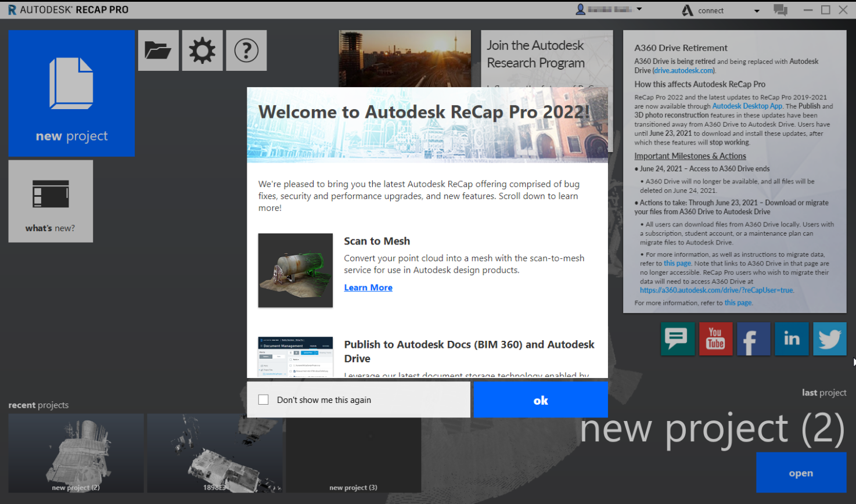The height and width of the screenshot is (504, 856).
Task: Open the collaboration chat icon in titlebar
Action: click(781, 9)
